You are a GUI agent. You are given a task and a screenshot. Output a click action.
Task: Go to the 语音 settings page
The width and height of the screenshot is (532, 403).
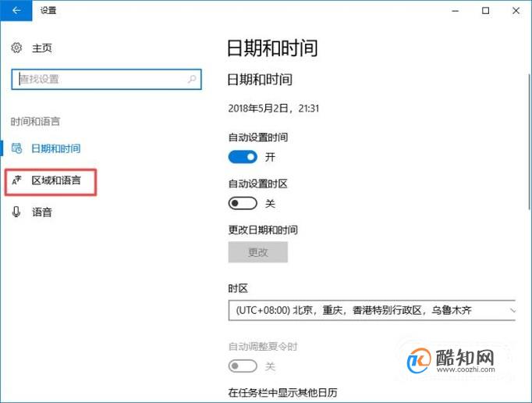[41, 212]
